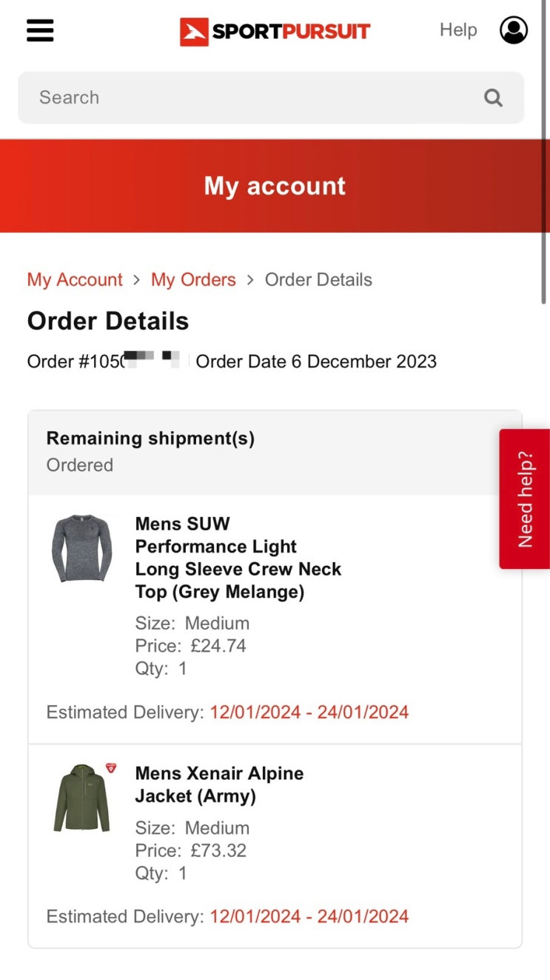Click the SportPursuit logo
The height and width of the screenshot is (980, 550).
275,31
